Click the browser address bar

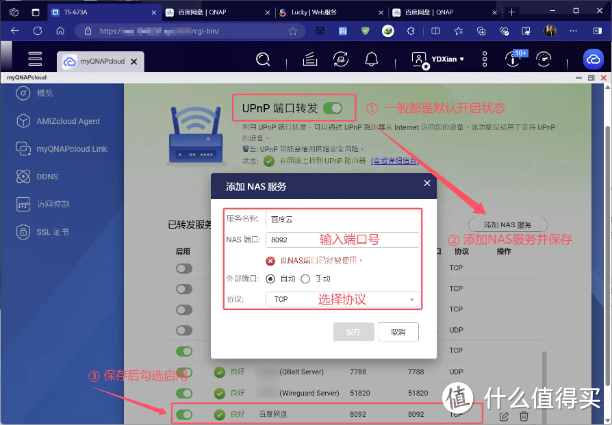tap(190, 31)
